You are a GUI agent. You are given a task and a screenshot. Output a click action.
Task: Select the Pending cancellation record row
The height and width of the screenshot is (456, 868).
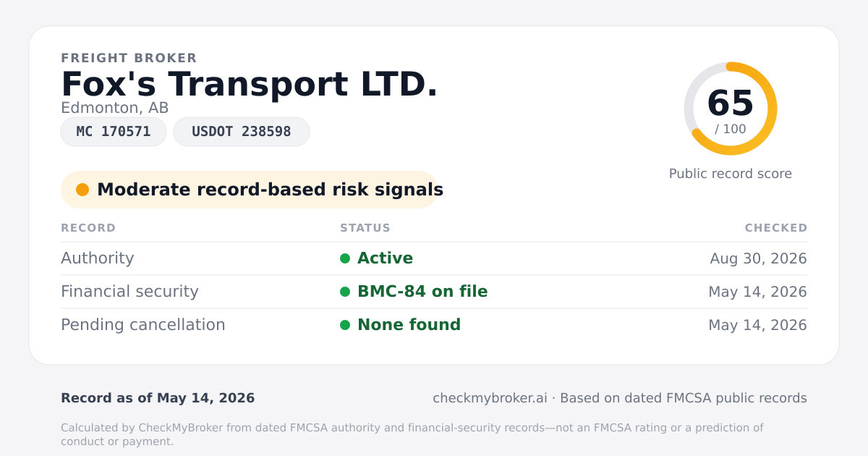click(434, 325)
